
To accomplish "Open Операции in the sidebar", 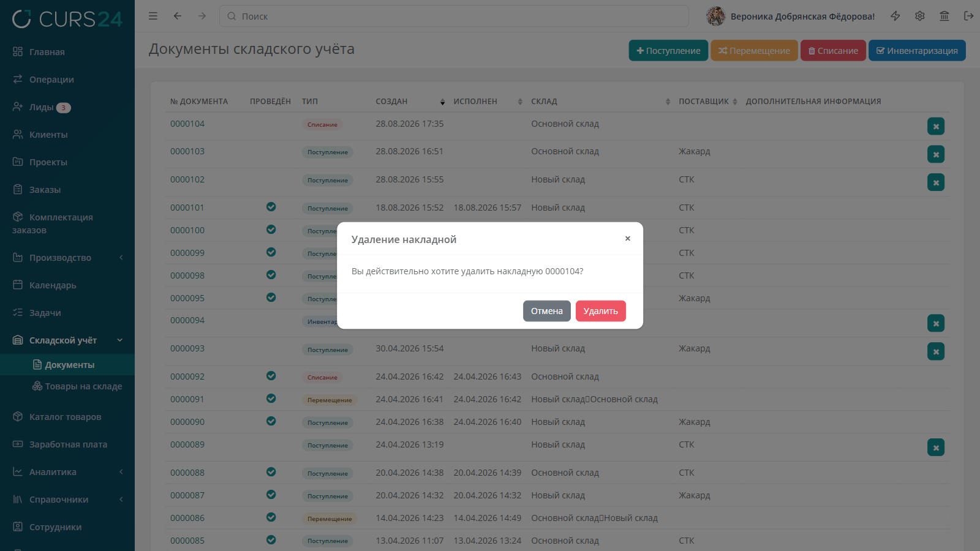I will coord(67,80).
